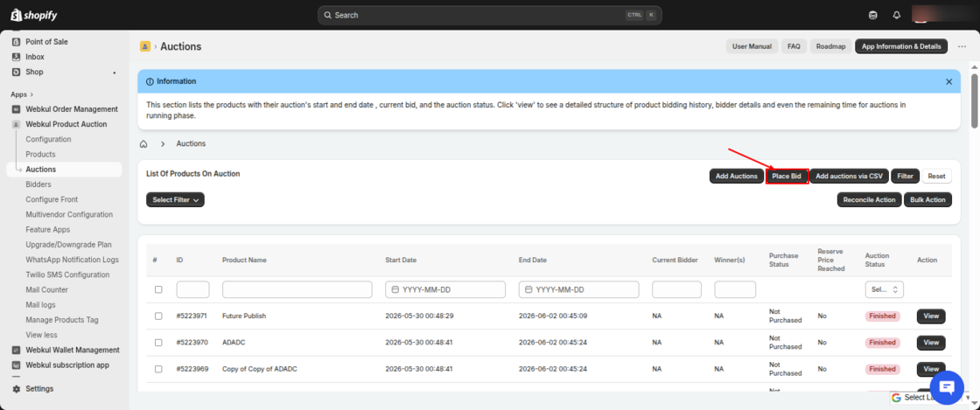Open Feature Apps in the sidebar
980x410 pixels.
[47, 230]
